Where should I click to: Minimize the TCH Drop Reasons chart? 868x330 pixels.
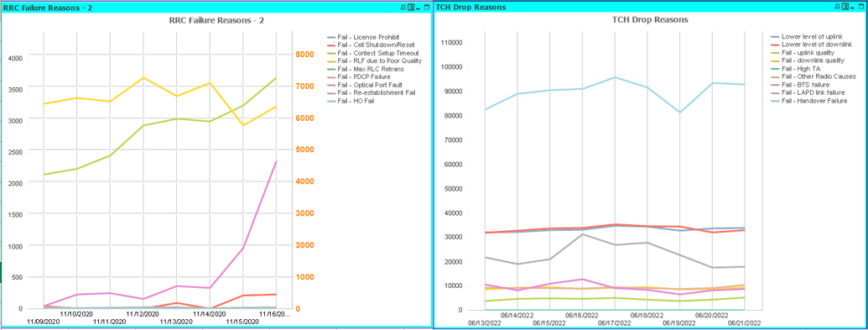(854, 8)
